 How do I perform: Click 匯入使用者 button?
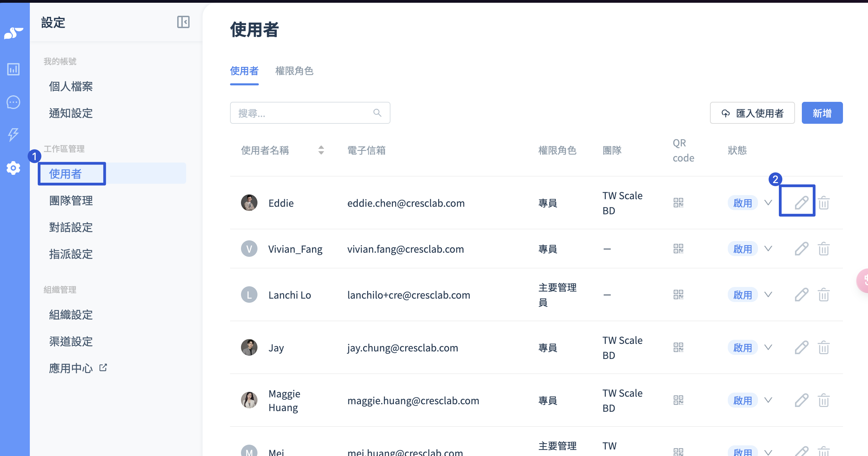click(752, 113)
